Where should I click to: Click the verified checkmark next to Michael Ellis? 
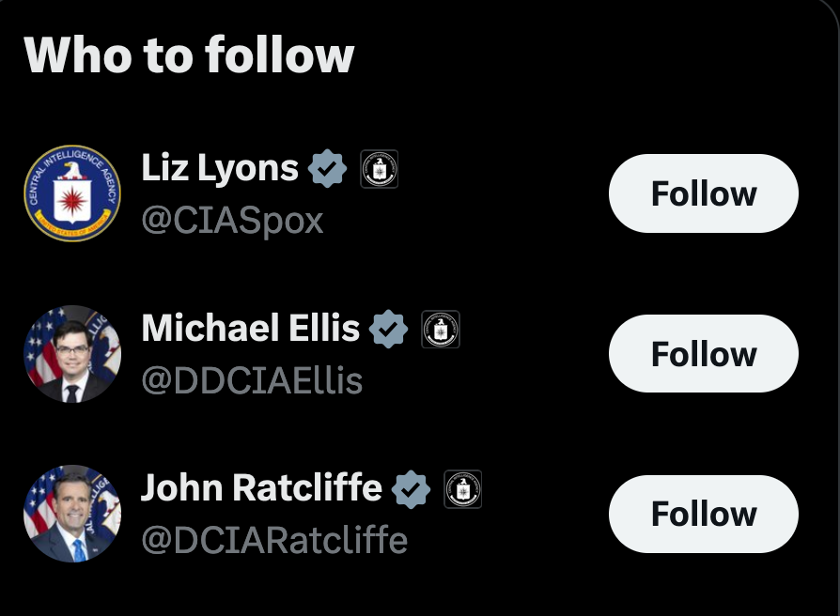(389, 329)
